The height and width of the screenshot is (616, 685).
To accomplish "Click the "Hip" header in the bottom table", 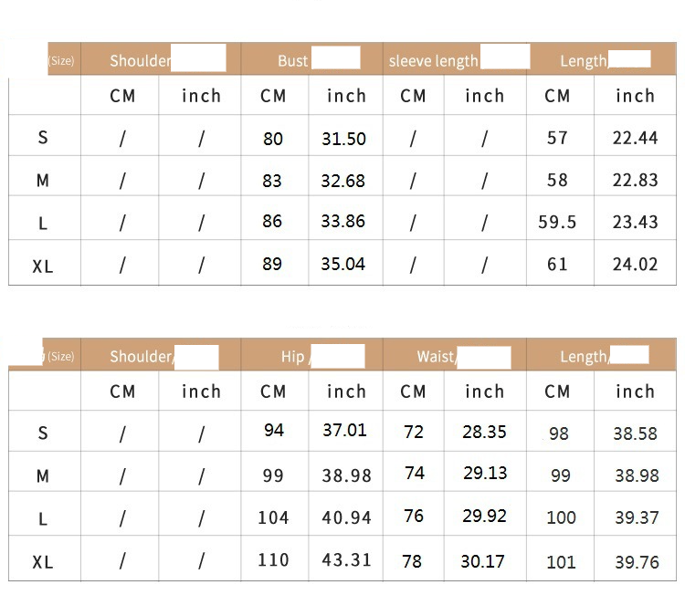I will [x=292, y=357].
